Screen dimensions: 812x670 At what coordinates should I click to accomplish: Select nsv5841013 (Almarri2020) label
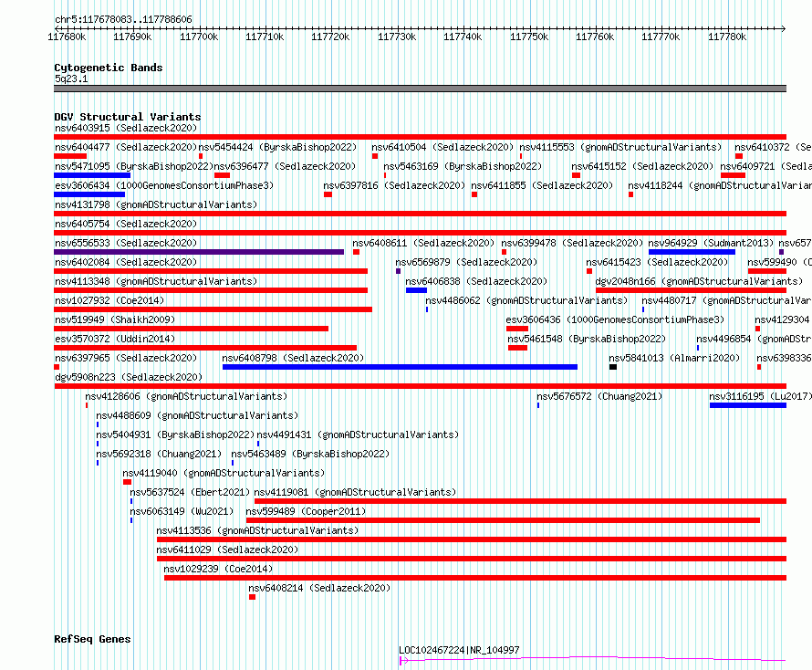(x=674, y=358)
